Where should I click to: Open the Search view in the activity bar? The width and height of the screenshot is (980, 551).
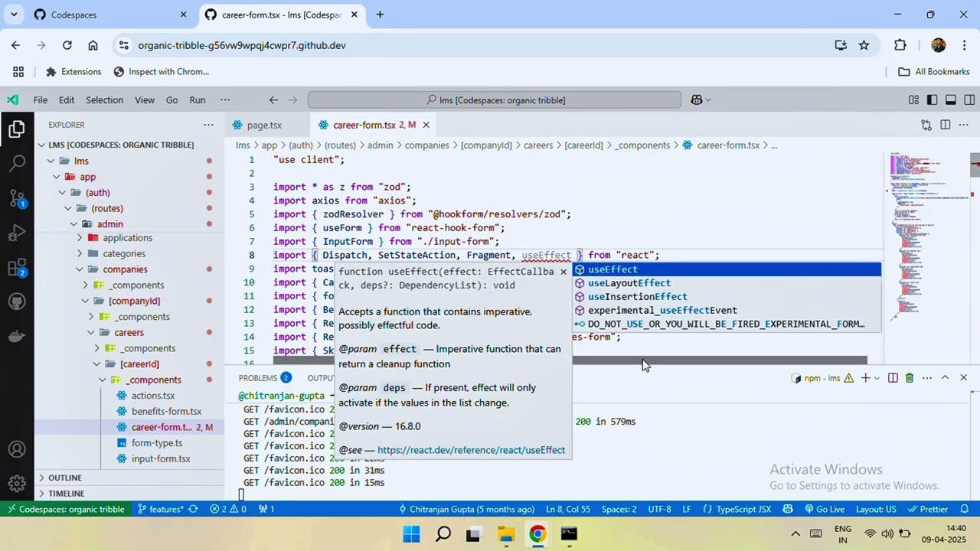coord(17,163)
